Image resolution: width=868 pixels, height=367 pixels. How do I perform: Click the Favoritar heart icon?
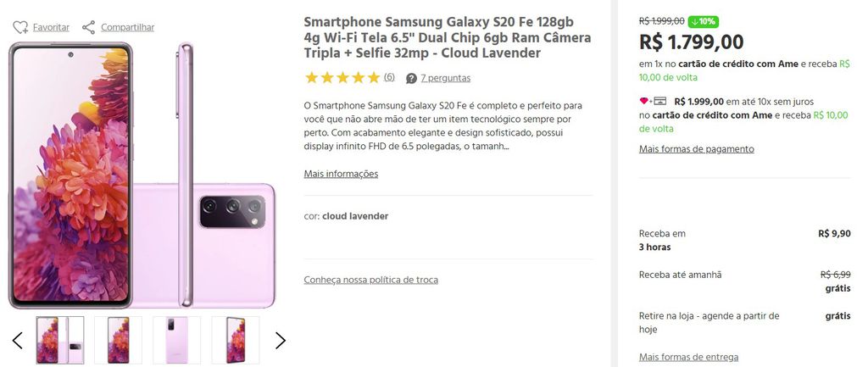pos(20,27)
